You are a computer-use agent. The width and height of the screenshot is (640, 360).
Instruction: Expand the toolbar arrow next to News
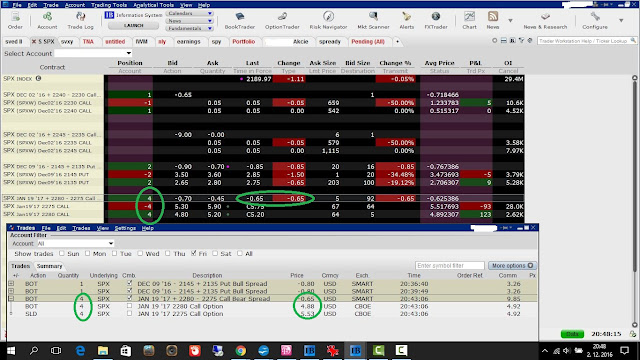click(510, 20)
